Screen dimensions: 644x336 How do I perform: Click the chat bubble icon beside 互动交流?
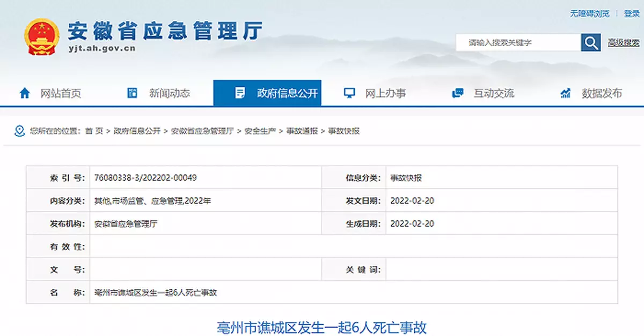[457, 93]
